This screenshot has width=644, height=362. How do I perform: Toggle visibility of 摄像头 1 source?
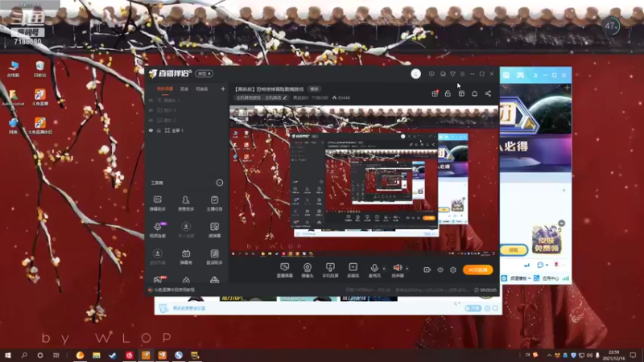coord(151,100)
